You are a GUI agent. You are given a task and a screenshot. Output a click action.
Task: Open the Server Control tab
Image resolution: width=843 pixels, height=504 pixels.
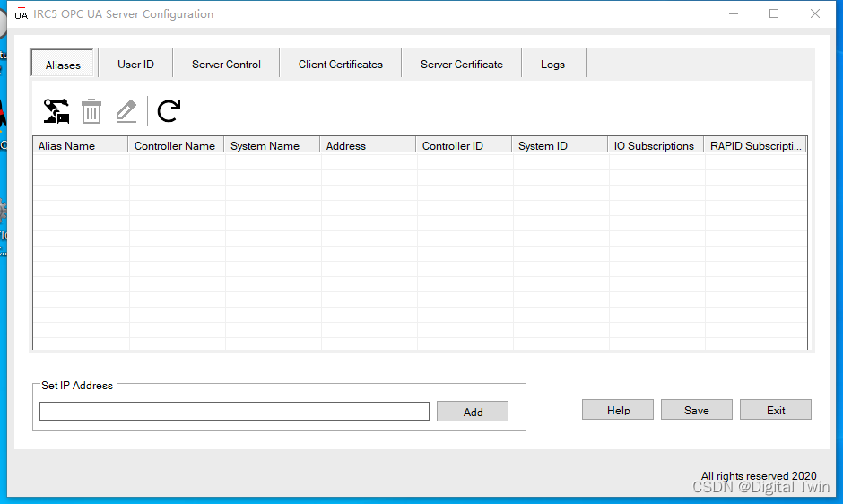click(x=226, y=65)
